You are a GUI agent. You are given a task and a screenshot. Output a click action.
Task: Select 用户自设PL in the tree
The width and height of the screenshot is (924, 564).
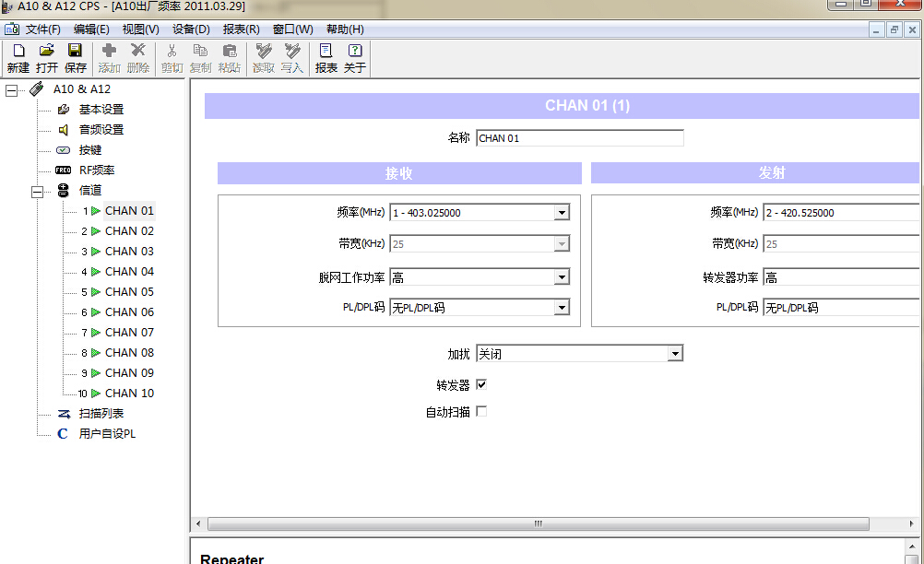tap(107, 434)
